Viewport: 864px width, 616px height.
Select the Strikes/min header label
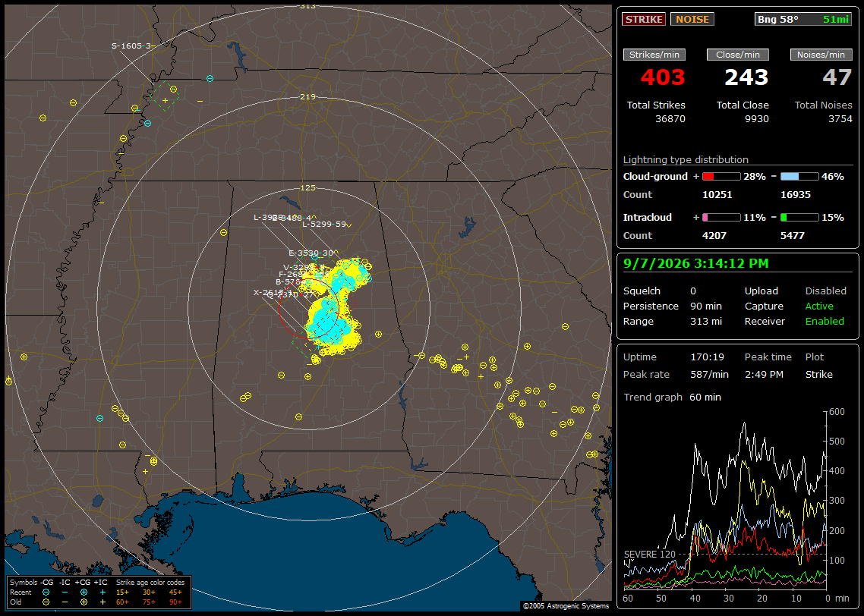point(654,55)
